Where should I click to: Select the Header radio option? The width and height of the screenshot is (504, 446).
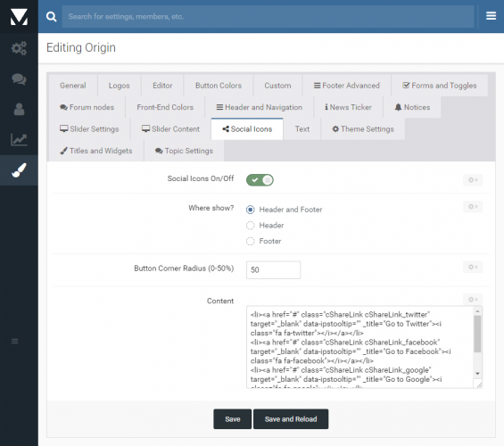coord(251,226)
